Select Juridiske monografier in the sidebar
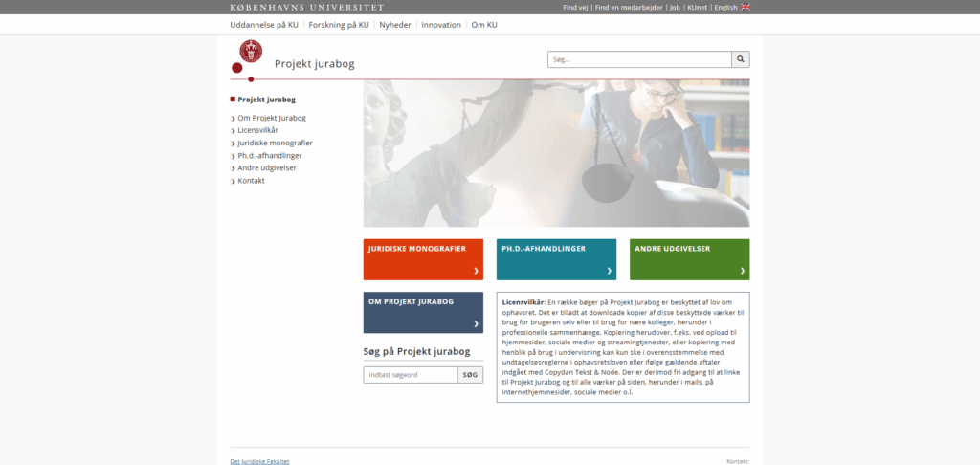Viewport: 980px width, 465px height. pyautogui.click(x=275, y=143)
